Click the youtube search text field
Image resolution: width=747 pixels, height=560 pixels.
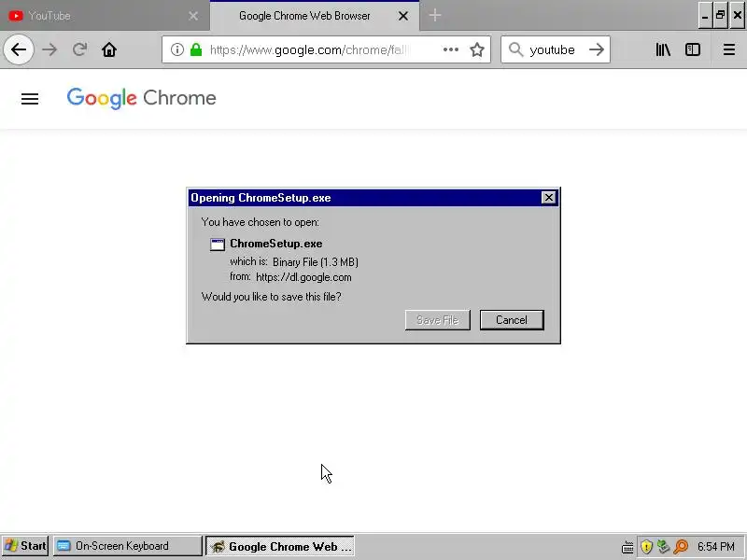[555, 49]
